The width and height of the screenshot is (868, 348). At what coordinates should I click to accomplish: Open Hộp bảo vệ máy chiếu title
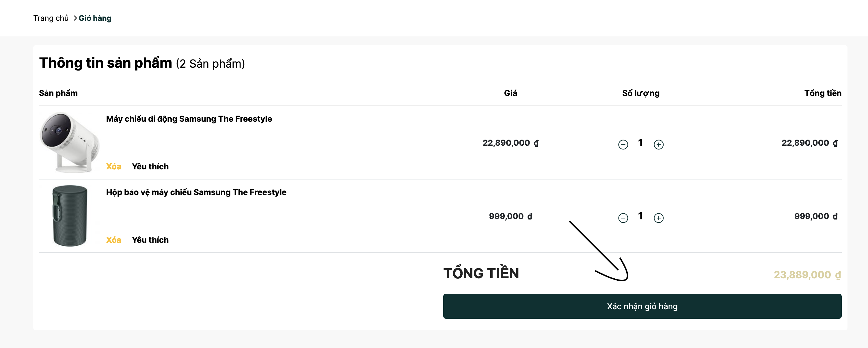[196, 192]
